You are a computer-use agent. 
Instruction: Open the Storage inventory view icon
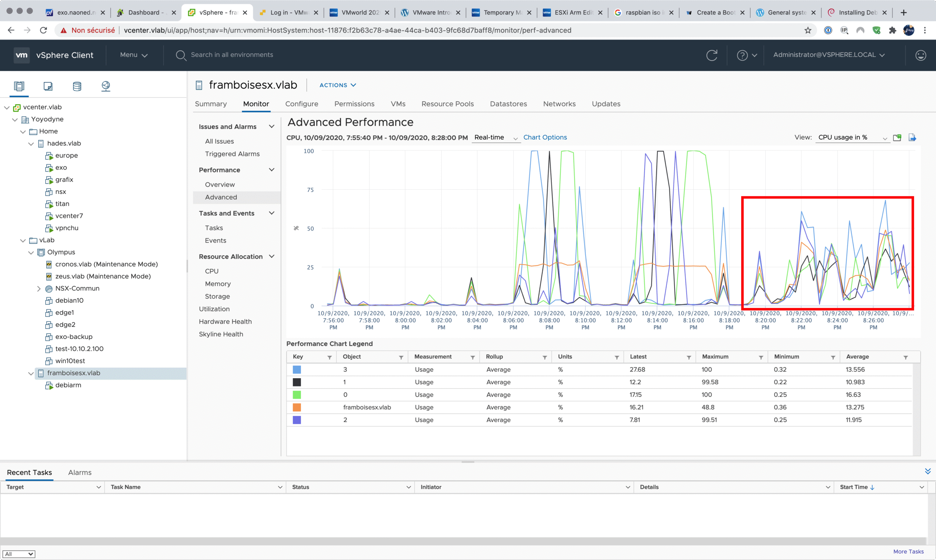pos(77,86)
